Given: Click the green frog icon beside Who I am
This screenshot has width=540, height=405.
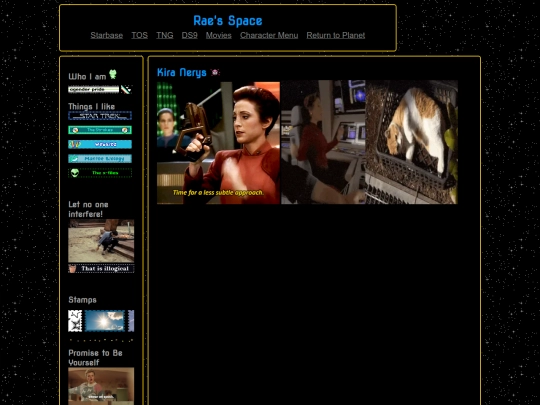Looking at the screenshot, I should coord(113,74).
